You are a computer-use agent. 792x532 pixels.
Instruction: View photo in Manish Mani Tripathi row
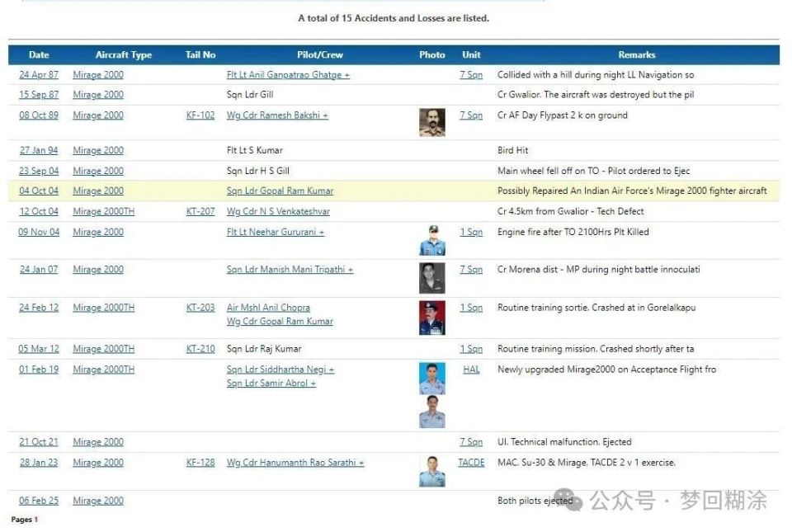(x=432, y=278)
